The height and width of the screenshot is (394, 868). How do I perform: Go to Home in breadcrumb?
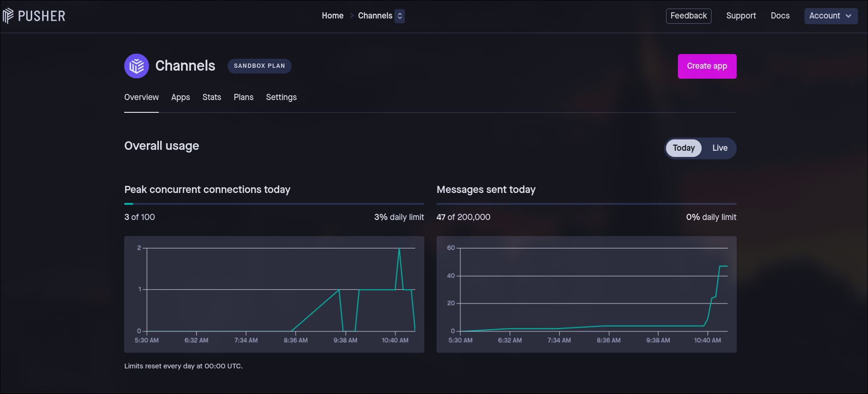click(332, 16)
